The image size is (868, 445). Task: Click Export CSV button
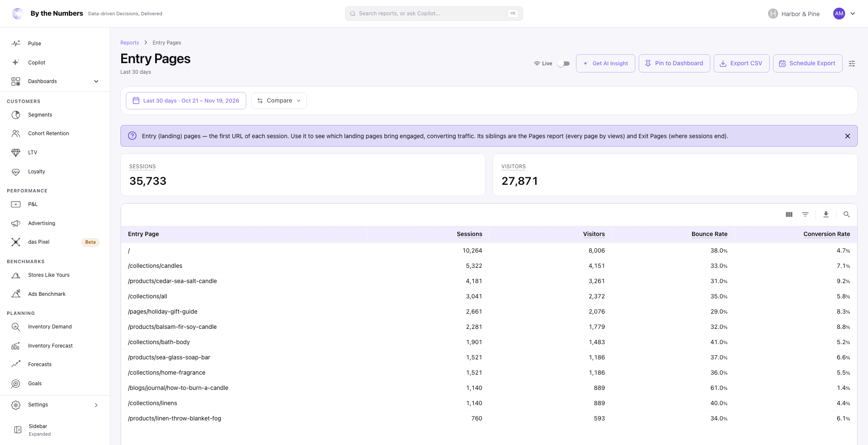742,64
